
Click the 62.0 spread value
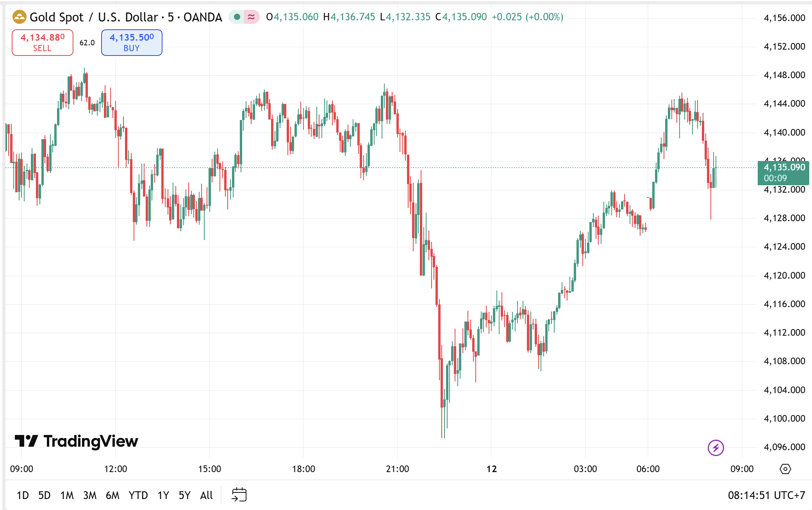coord(87,43)
